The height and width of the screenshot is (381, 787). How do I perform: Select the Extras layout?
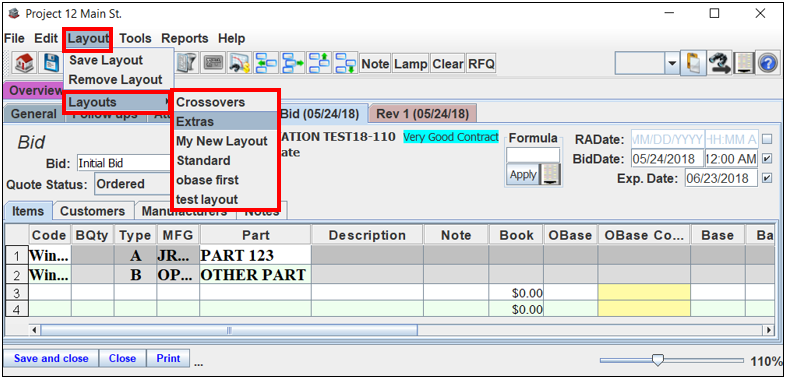(225, 121)
